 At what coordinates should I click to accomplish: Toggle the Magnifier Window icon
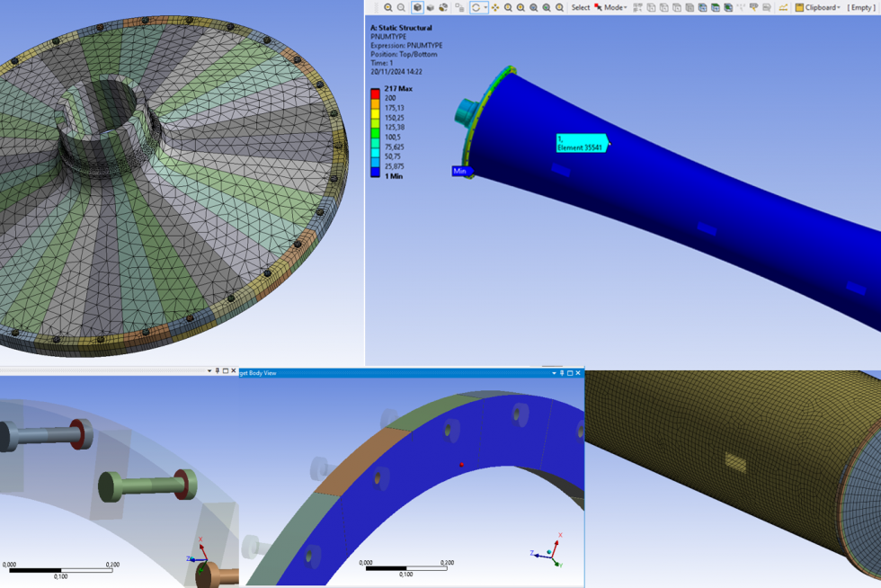[x=547, y=7]
